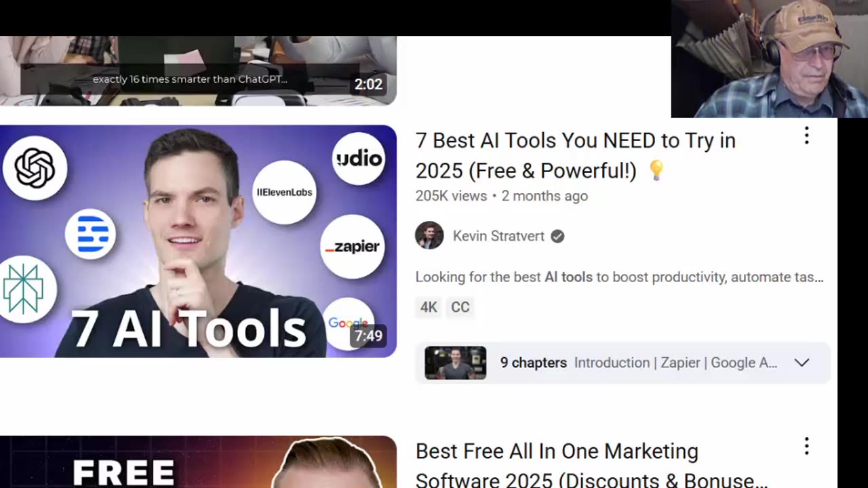The image size is (868, 488).
Task: Click Kevin Stratvert channel avatar
Action: click(x=429, y=236)
